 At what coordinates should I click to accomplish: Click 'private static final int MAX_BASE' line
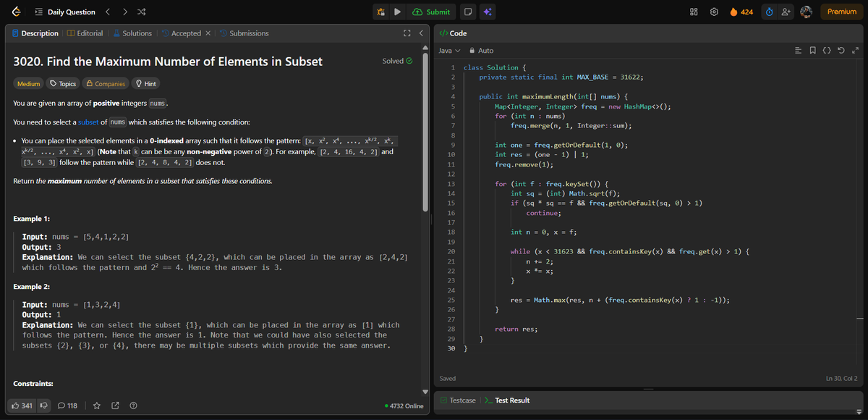pos(561,77)
